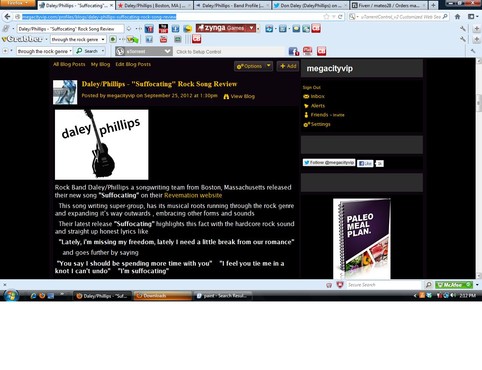
Task: Click the Add blog post button
Action: pyautogui.click(x=288, y=66)
